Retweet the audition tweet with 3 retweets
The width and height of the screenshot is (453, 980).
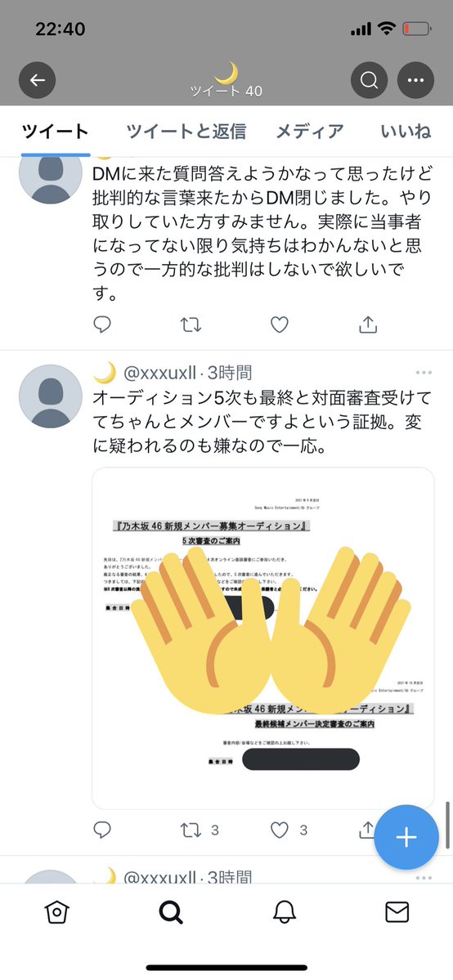coord(199,830)
